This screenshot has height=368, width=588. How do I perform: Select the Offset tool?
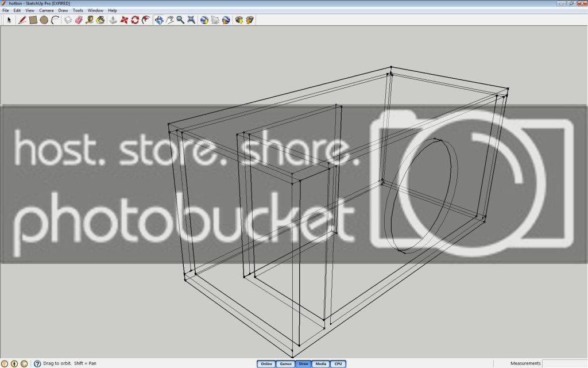146,20
